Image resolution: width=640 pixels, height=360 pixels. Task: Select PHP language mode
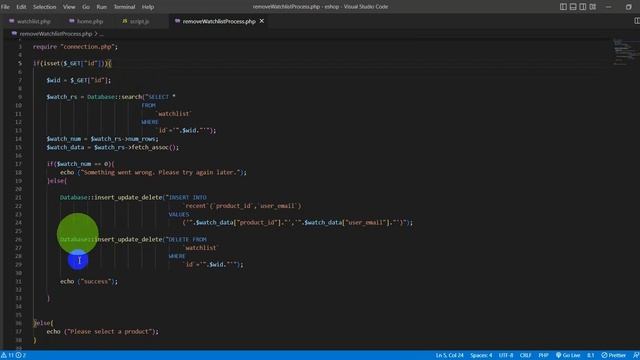pyautogui.click(x=543, y=355)
